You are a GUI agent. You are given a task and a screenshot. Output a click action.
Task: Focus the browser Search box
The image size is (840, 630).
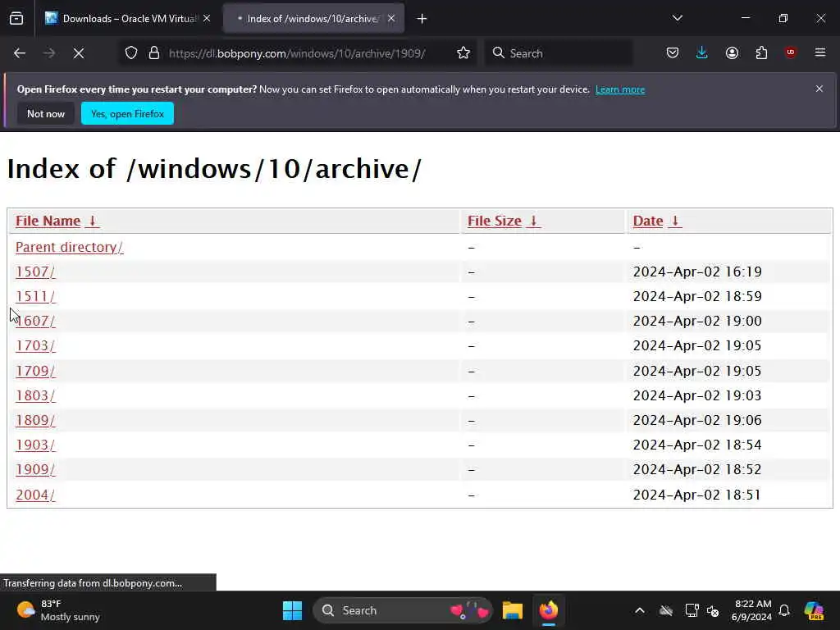(x=559, y=53)
